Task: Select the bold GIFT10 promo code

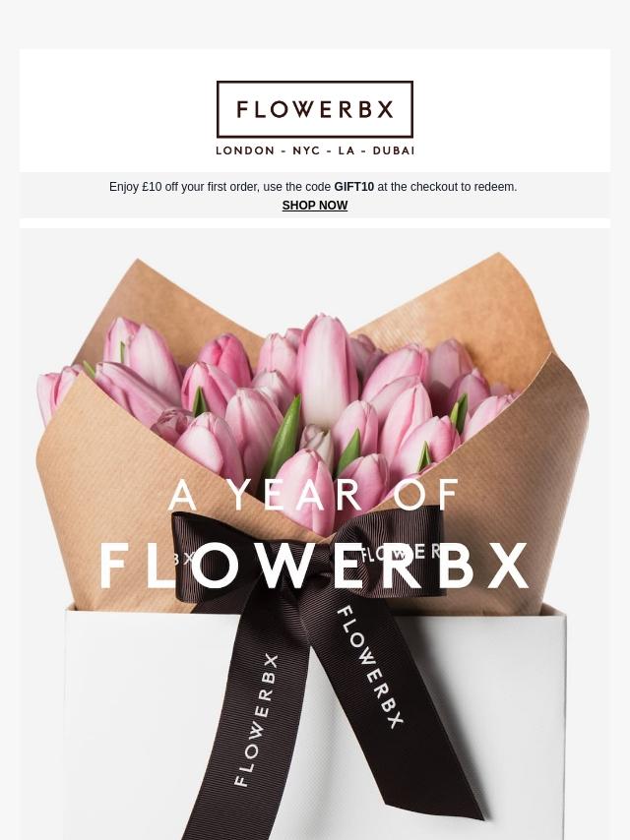Action: point(353,187)
